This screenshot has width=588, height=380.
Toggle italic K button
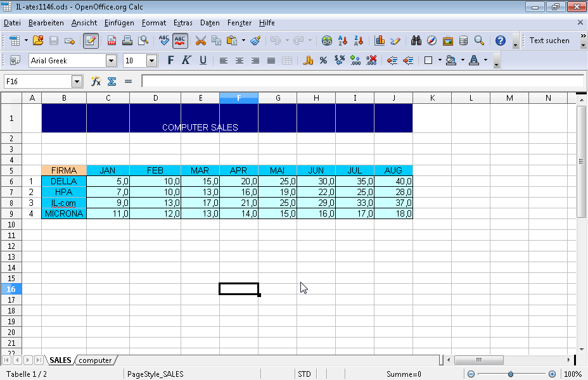click(x=186, y=60)
